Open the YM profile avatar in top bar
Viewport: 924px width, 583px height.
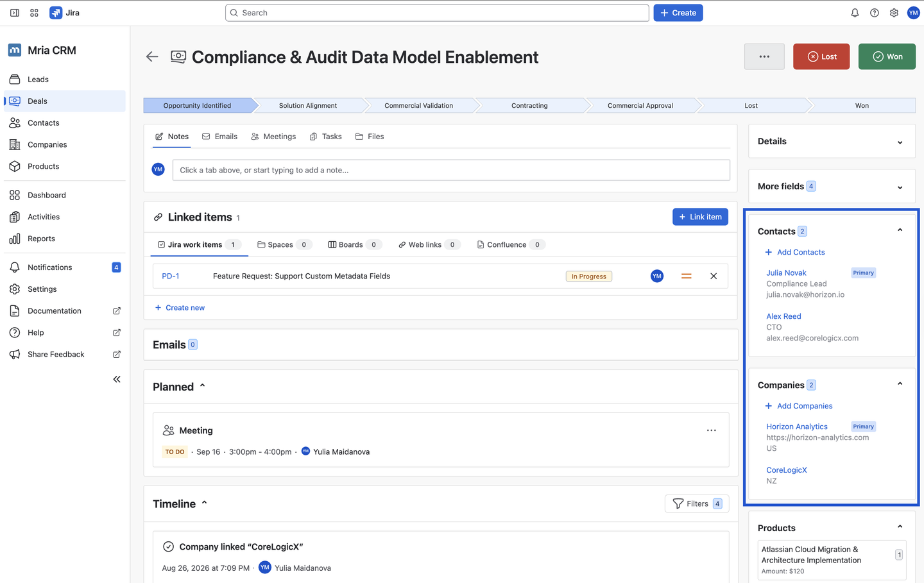pos(914,13)
